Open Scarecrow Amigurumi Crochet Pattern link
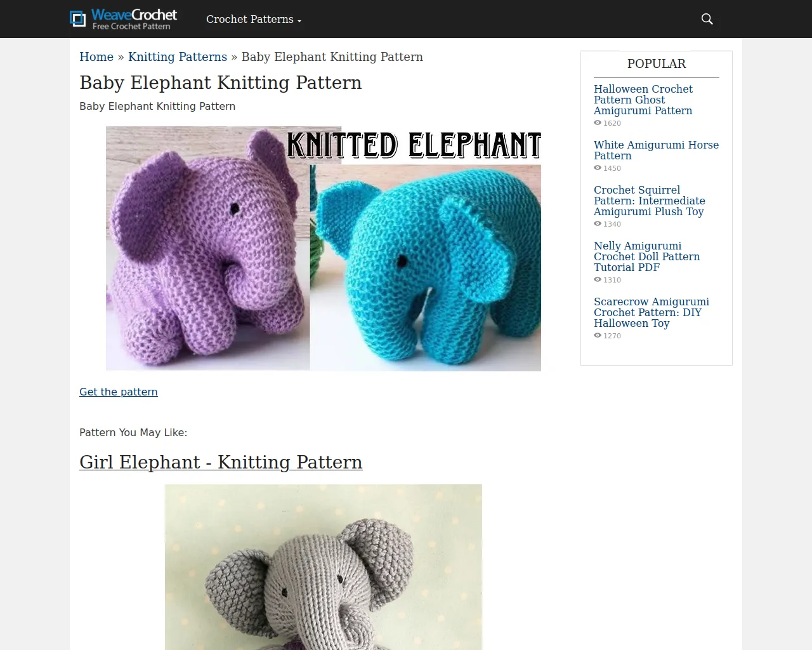 tap(652, 312)
